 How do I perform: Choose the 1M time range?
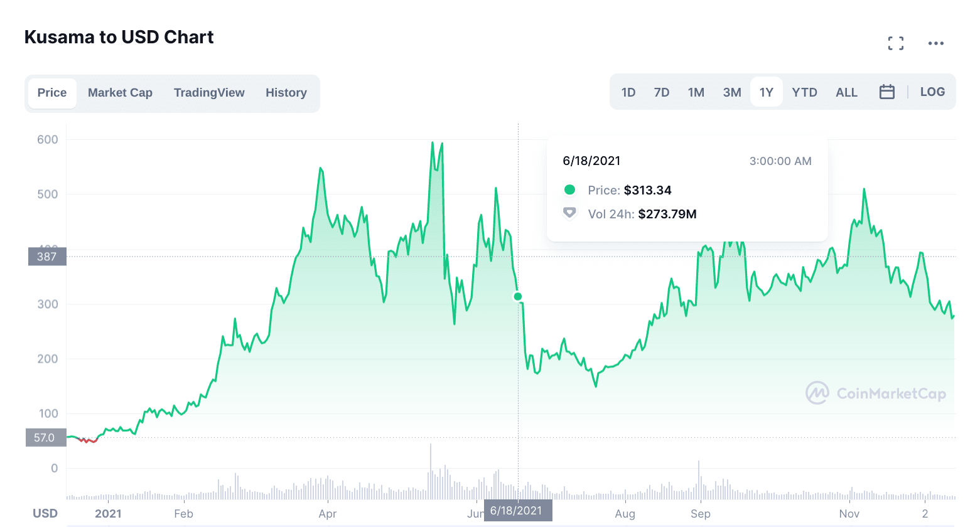pos(696,93)
